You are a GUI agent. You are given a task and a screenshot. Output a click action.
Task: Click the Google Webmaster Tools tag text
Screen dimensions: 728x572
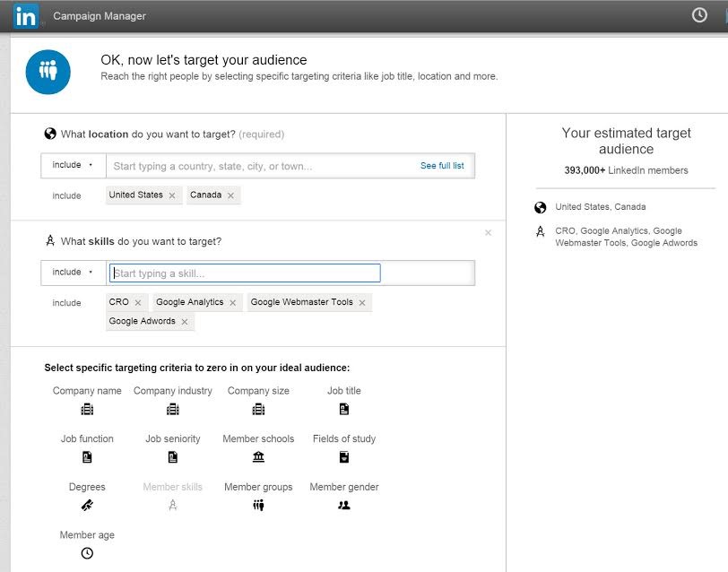tap(302, 302)
